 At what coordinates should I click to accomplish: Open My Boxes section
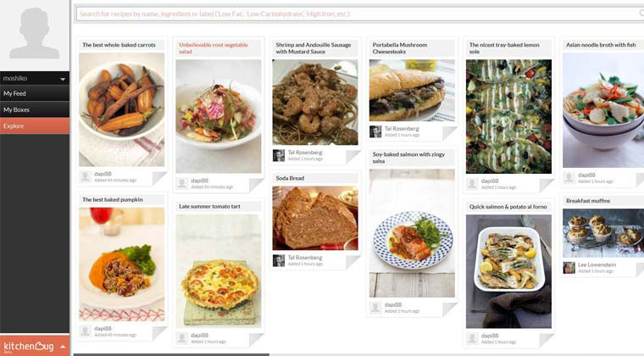point(35,109)
